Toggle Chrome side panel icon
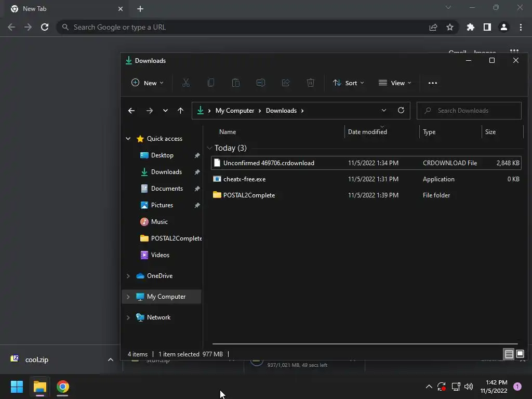Viewport: 532px width, 399px height. click(487, 27)
